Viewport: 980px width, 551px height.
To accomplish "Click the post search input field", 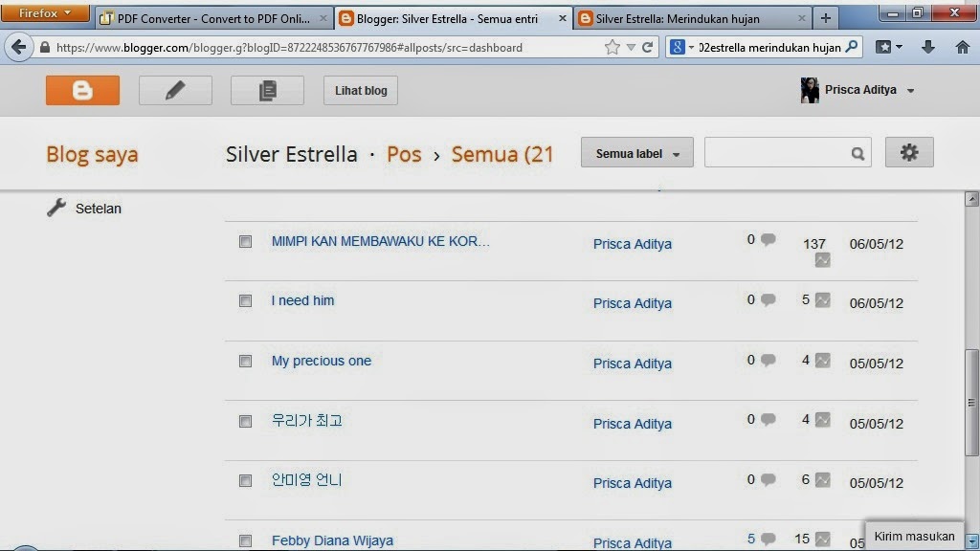I will pyautogui.click(x=776, y=153).
